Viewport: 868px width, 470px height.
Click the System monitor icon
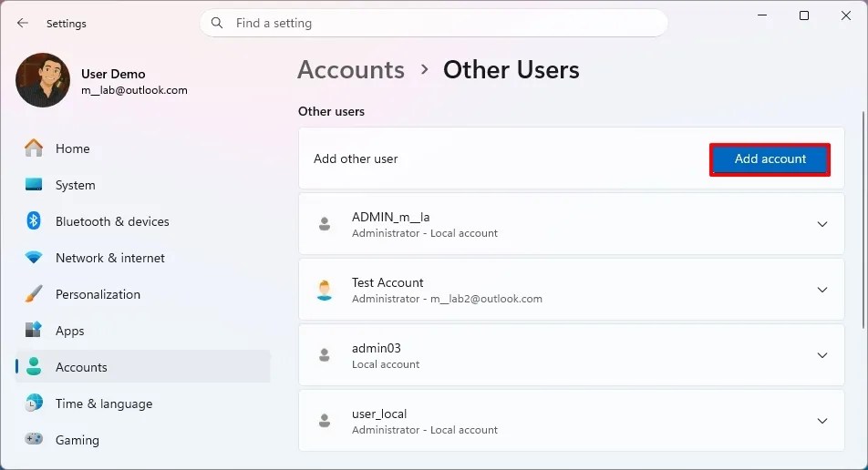pos(34,185)
